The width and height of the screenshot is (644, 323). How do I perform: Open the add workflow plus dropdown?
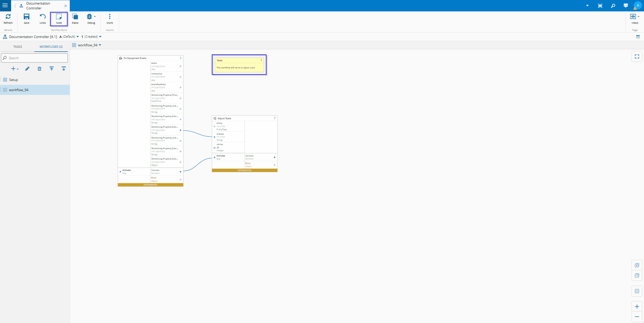click(15, 69)
